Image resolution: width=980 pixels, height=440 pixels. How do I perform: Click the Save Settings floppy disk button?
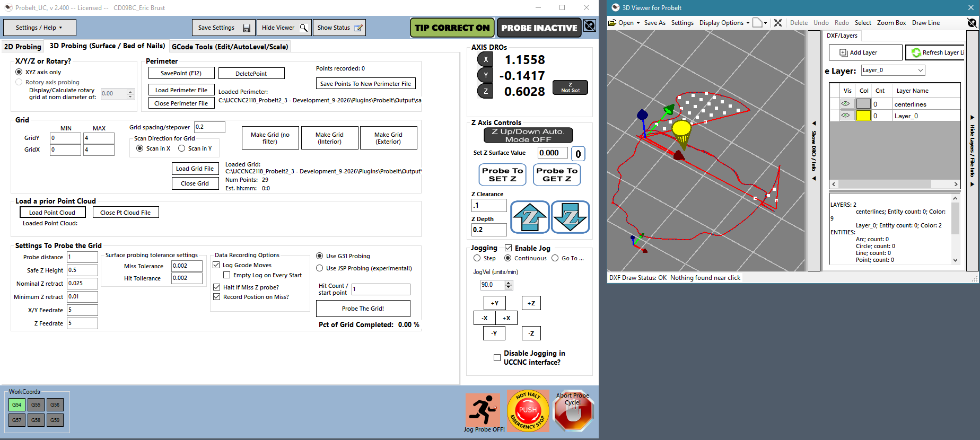click(x=223, y=28)
